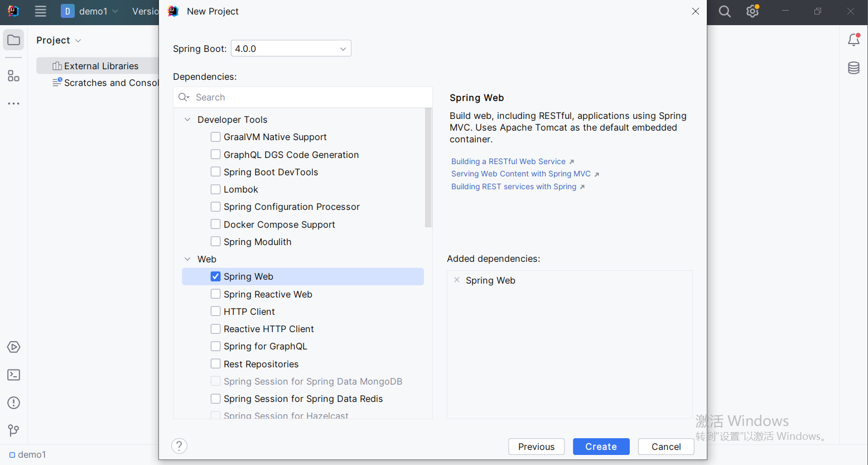Tick the Lombok checkbox
Screen dimensions: 868x465
coord(215,189)
